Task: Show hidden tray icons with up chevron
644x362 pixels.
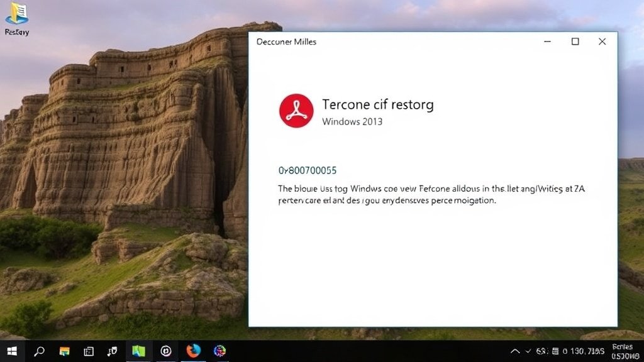Action: coord(515,351)
